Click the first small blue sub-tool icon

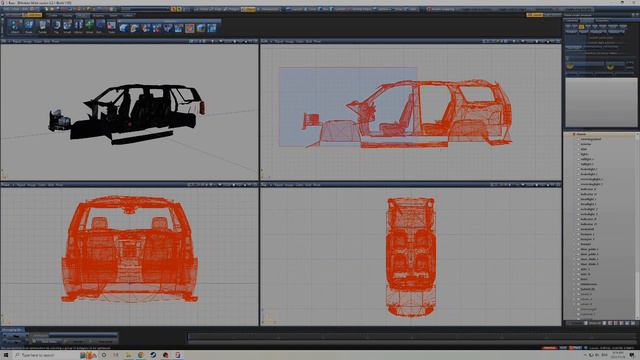(123, 28)
